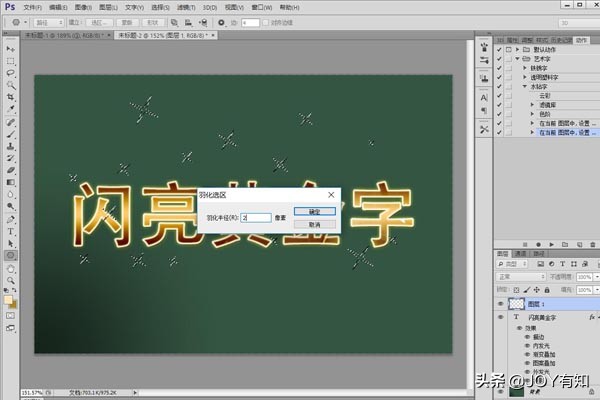Screen dimensions: 600x400
Task: Click the lock all layer icon
Action: [x=547, y=290]
